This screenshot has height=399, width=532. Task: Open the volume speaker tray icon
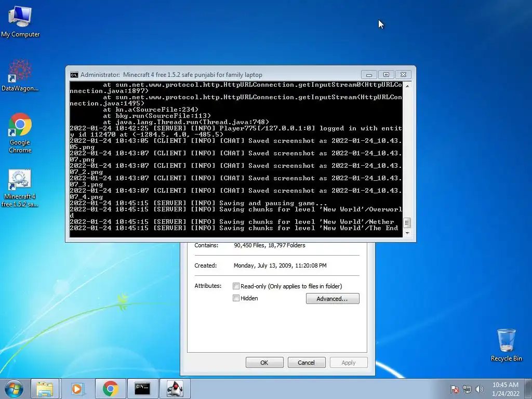coord(479,389)
